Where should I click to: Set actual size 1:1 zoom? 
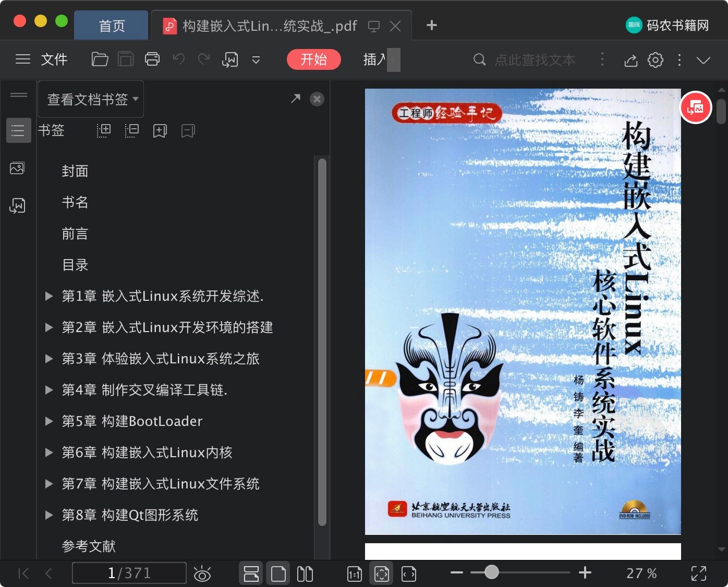pyautogui.click(x=355, y=574)
